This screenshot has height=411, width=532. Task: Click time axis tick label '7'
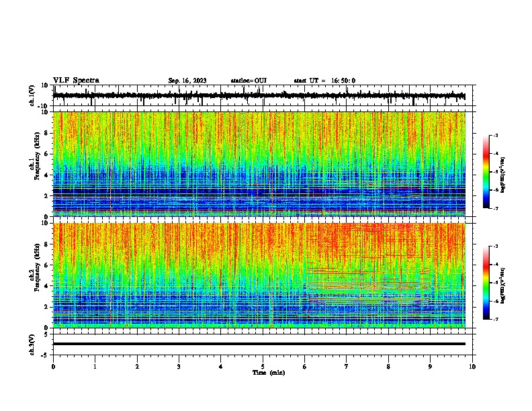coord(347,367)
